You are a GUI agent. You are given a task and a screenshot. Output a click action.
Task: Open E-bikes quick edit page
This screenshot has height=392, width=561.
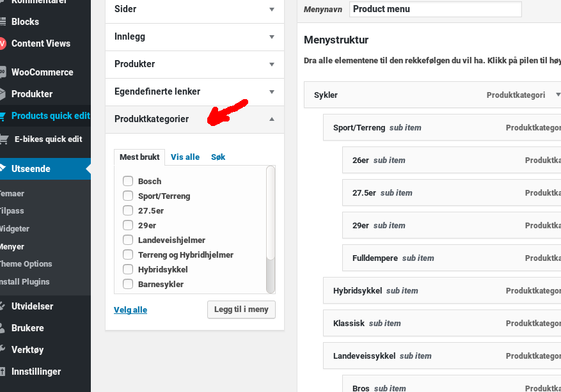49,139
